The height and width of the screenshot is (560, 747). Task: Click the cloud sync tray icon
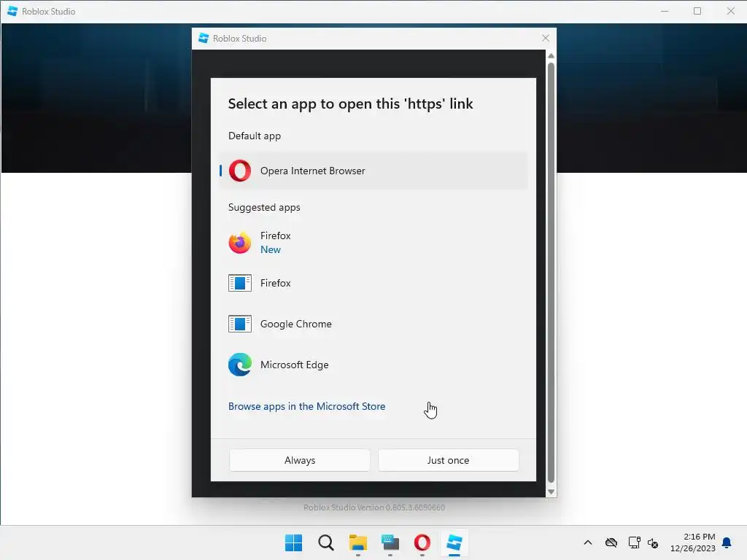click(611, 542)
